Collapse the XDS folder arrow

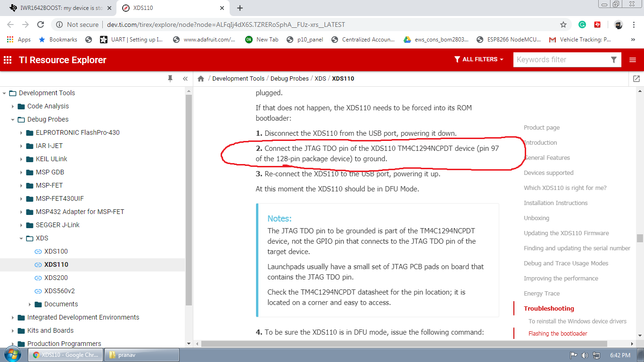pyautogui.click(x=21, y=239)
